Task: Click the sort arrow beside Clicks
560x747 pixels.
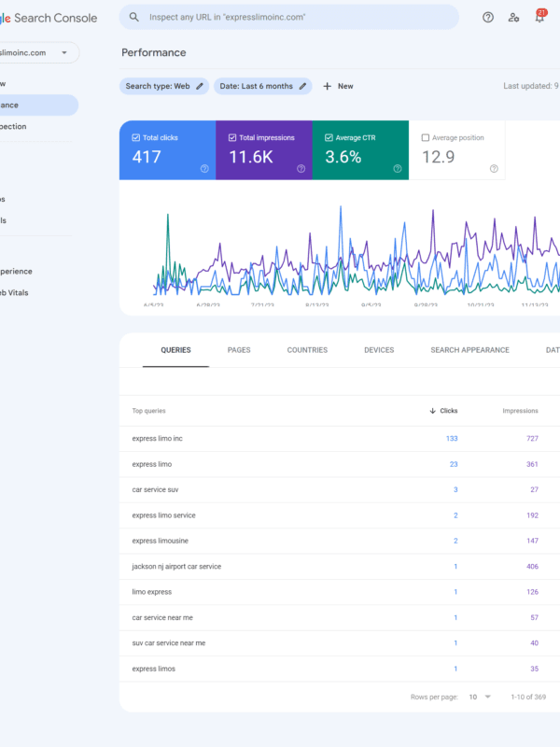Action: tap(432, 411)
